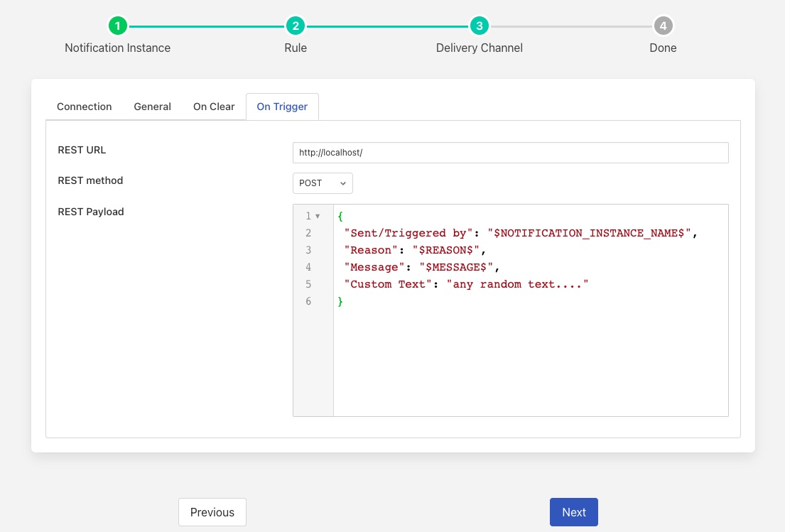
Task: Focus the REST URL input field
Action: (x=510, y=153)
